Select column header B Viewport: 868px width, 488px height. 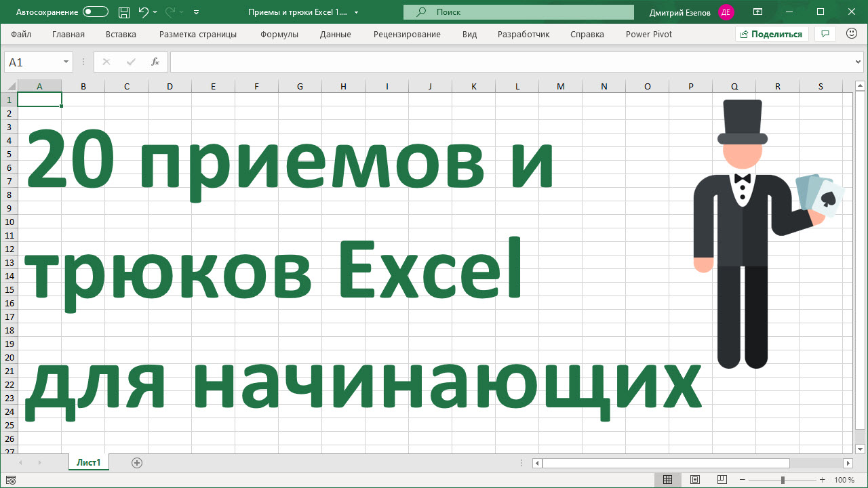click(83, 86)
